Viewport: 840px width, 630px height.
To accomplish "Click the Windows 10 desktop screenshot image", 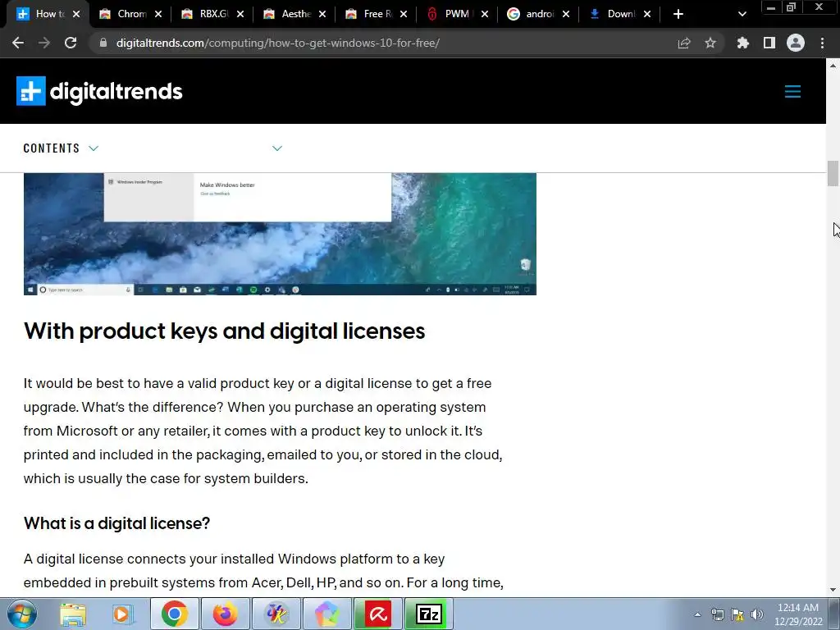I will coord(280,234).
